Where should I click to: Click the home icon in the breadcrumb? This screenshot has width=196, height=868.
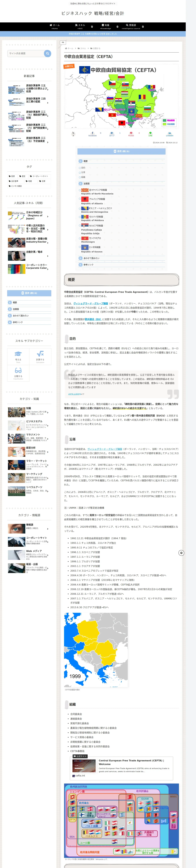click(x=66, y=48)
